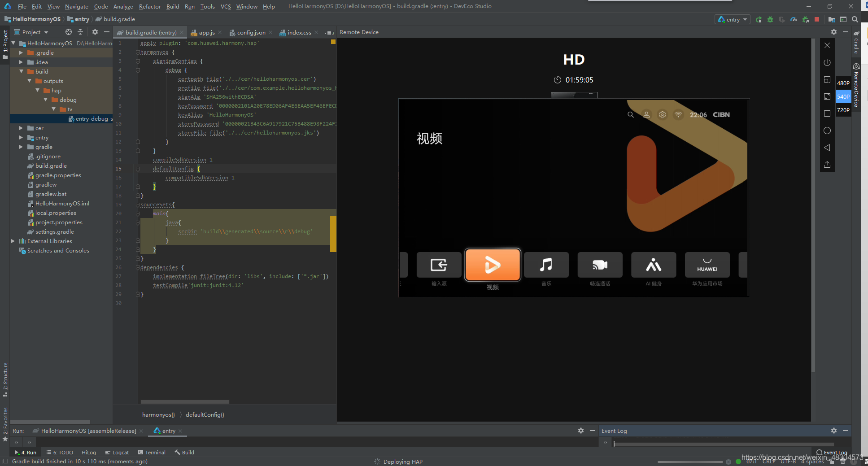Screen dimensions: 868x466
Task: Collapse all in Project panel toolbar
Action: [x=80, y=32]
